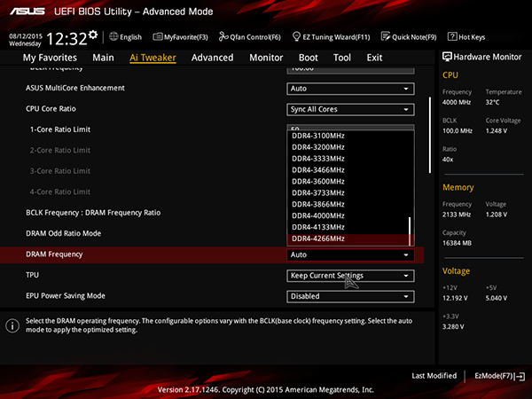Open MyFavorite(F3) list icon

158,36
